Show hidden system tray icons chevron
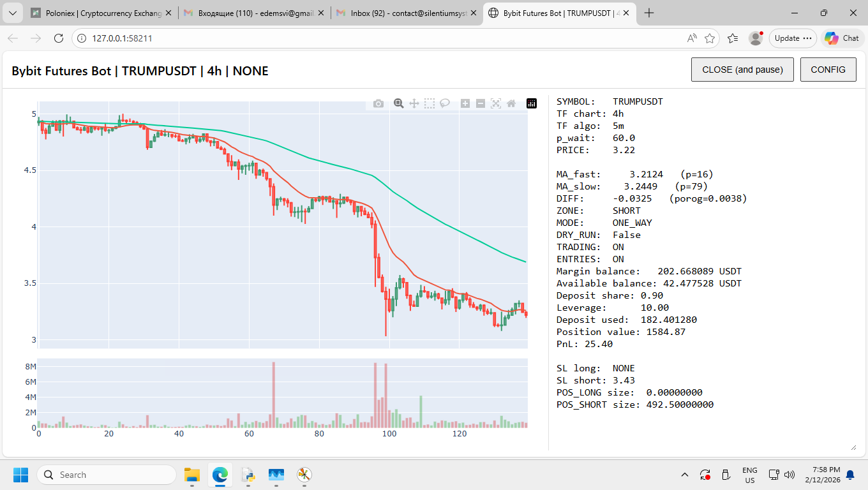This screenshot has height=490, width=868. click(685, 475)
